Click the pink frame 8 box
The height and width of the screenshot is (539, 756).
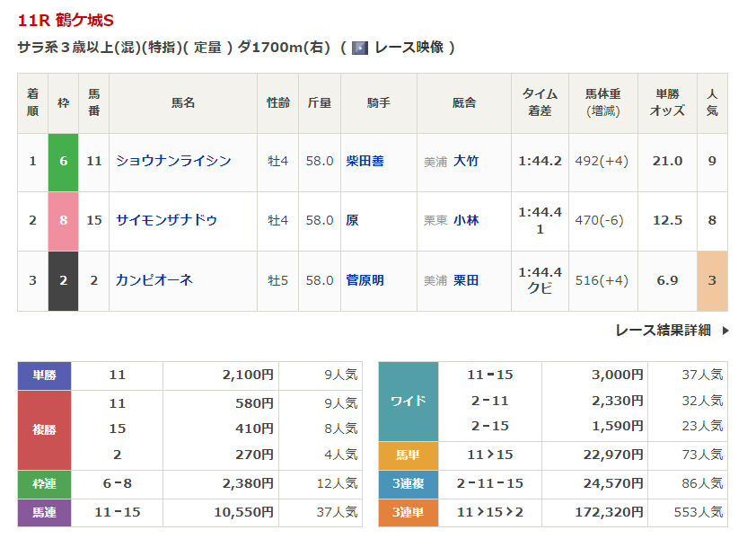tap(63, 221)
